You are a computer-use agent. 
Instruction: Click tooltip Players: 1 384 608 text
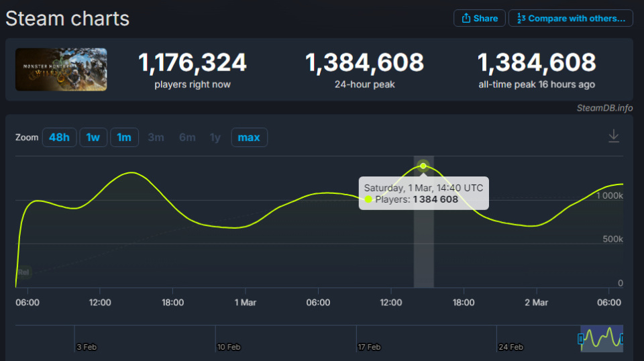417,199
